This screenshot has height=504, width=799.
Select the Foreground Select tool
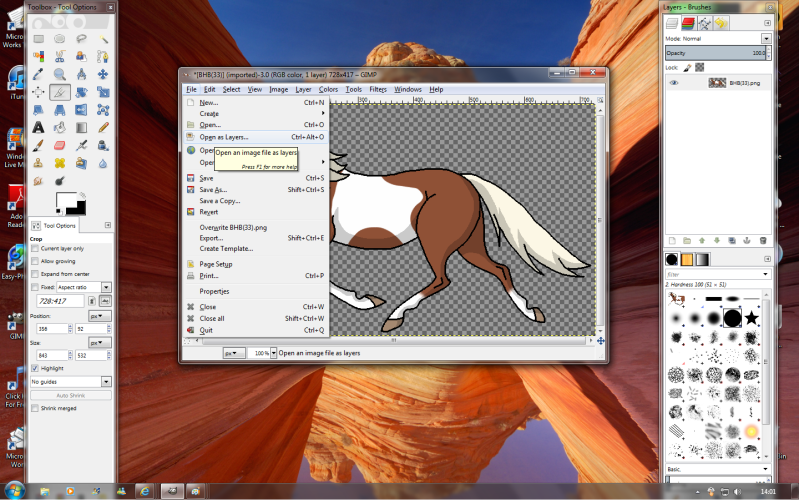click(81, 57)
